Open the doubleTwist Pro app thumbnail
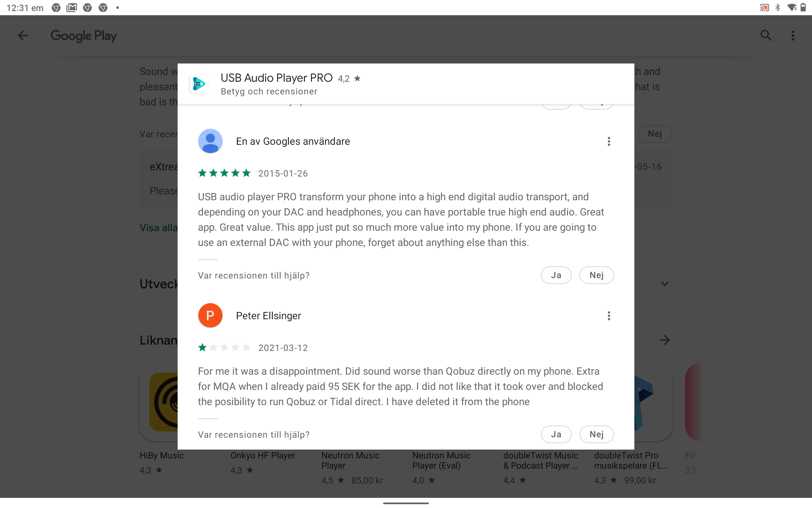The height and width of the screenshot is (508, 812). point(653,402)
